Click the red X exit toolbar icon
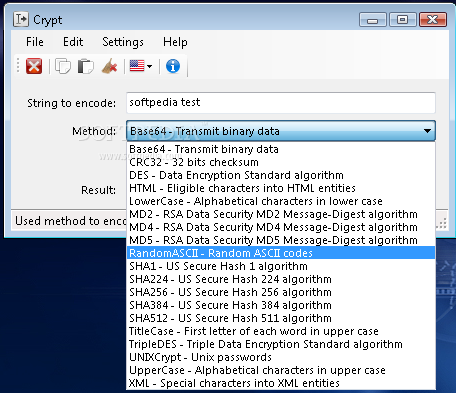 (x=34, y=66)
